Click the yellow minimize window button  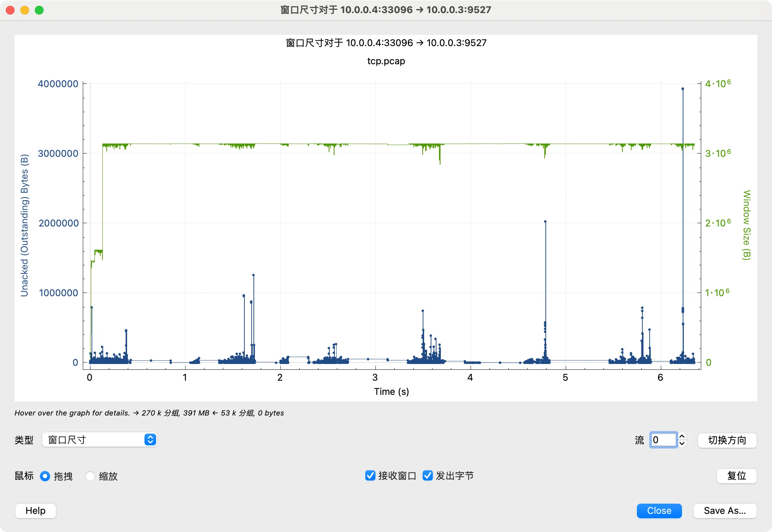point(25,10)
